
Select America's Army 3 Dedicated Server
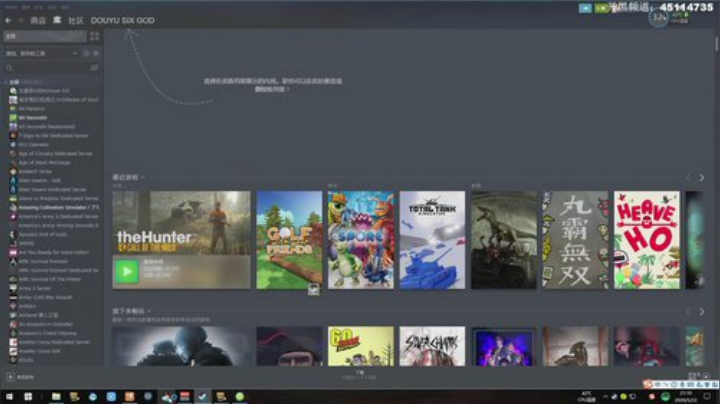[x=58, y=216]
